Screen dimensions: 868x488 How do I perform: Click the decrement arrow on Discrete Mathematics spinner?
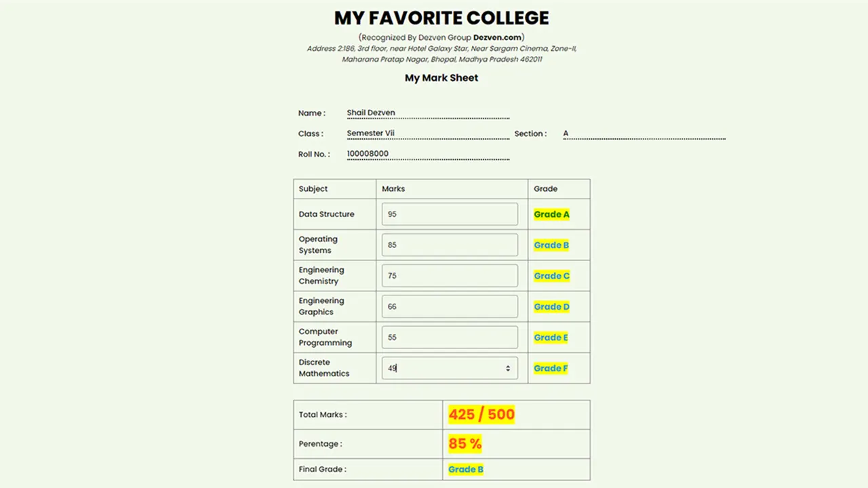[507, 370]
